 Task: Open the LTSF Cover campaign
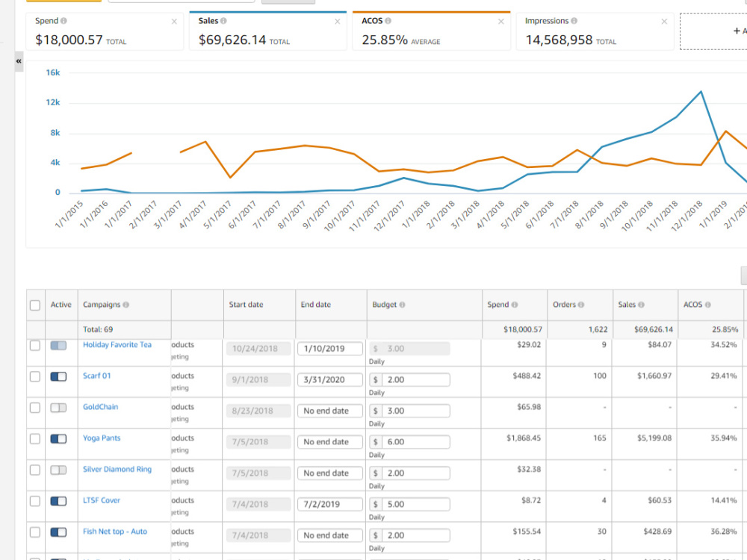coord(102,500)
